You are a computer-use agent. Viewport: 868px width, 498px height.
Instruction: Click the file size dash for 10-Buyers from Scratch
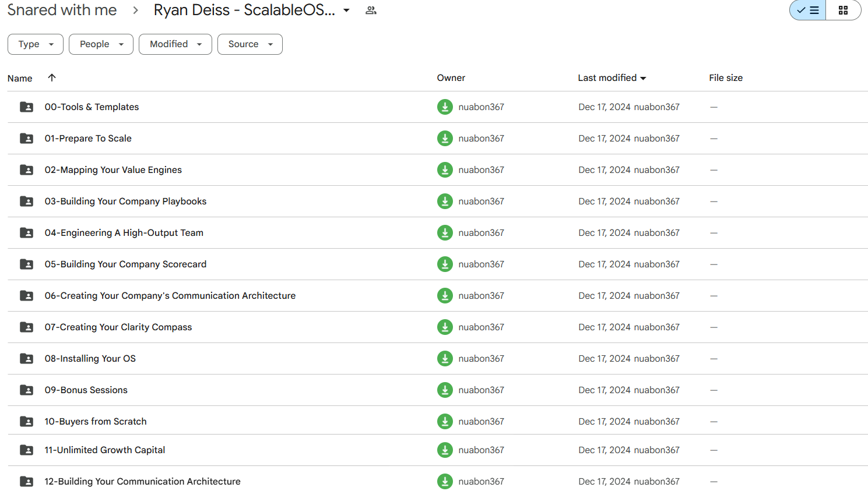click(x=714, y=422)
